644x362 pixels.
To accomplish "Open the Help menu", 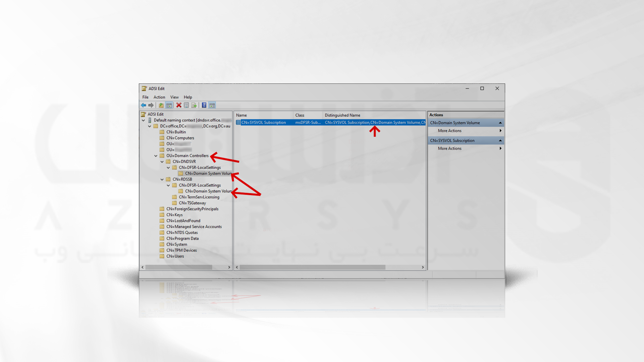I will tap(188, 97).
